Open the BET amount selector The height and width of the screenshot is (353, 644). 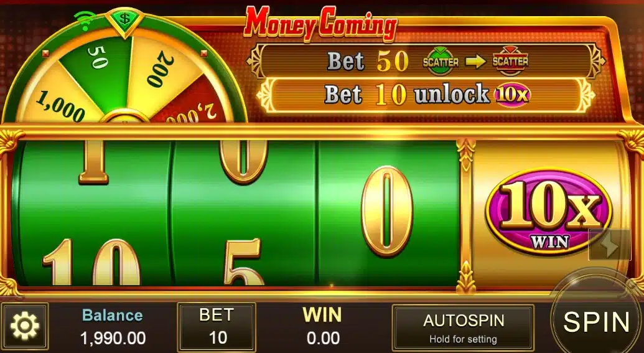(217, 327)
